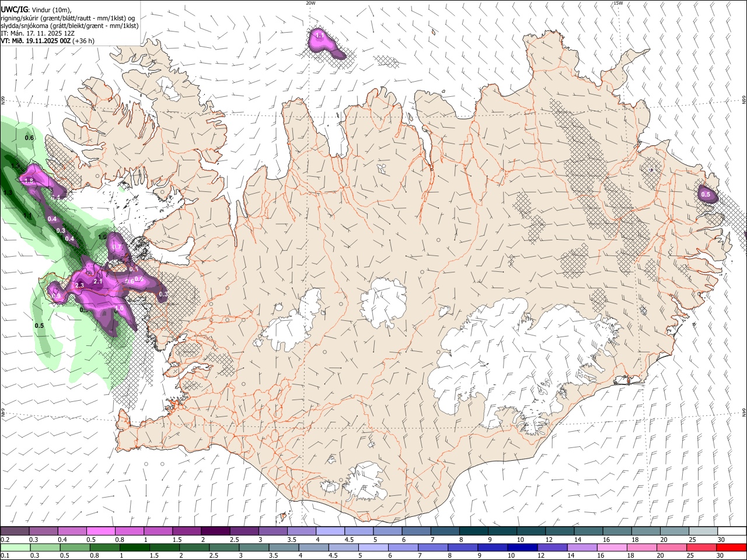The height and width of the screenshot is (560, 747).
Task: Pick the bright red swatch above 30 in rain legend
Action: pyautogui.click(x=732, y=547)
